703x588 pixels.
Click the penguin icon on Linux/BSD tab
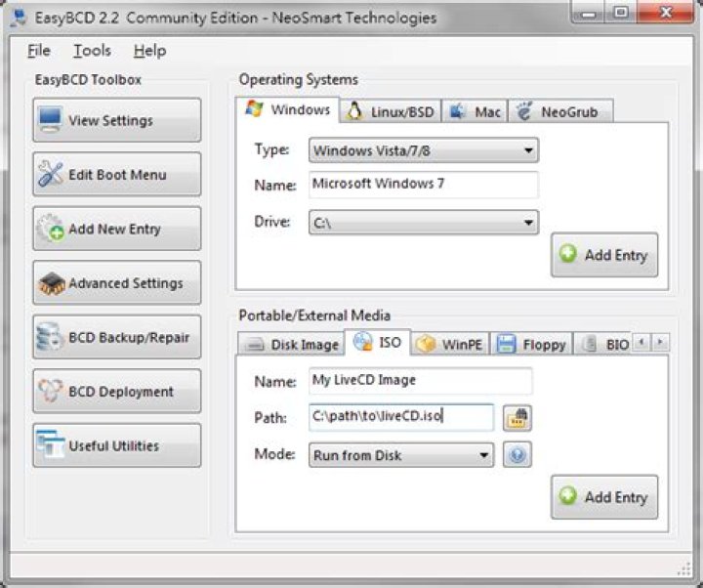tap(354, 110)
